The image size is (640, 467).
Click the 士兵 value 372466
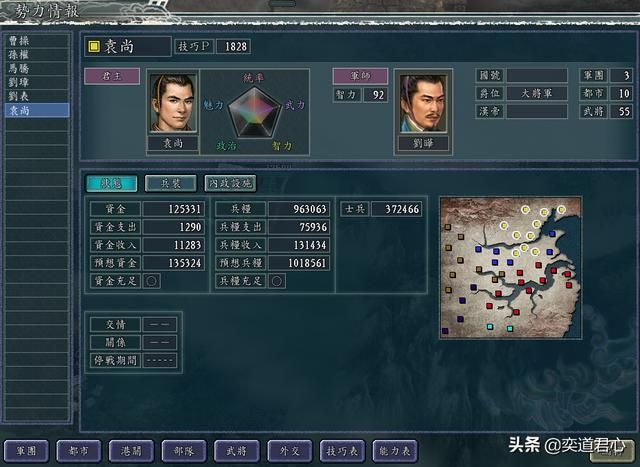pos(397,209)
